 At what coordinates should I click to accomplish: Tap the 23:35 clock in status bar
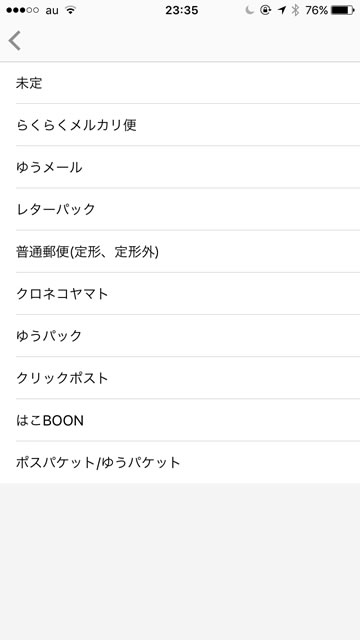(x=182, y=11)
